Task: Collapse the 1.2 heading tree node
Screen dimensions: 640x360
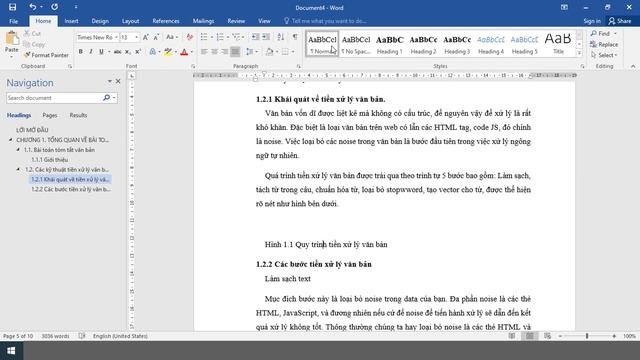Action: pos(18,169)
